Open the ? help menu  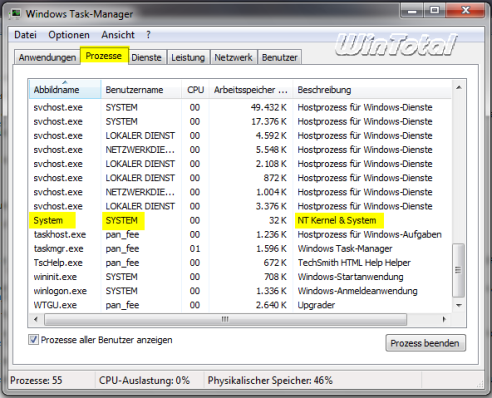coord(148,35)
